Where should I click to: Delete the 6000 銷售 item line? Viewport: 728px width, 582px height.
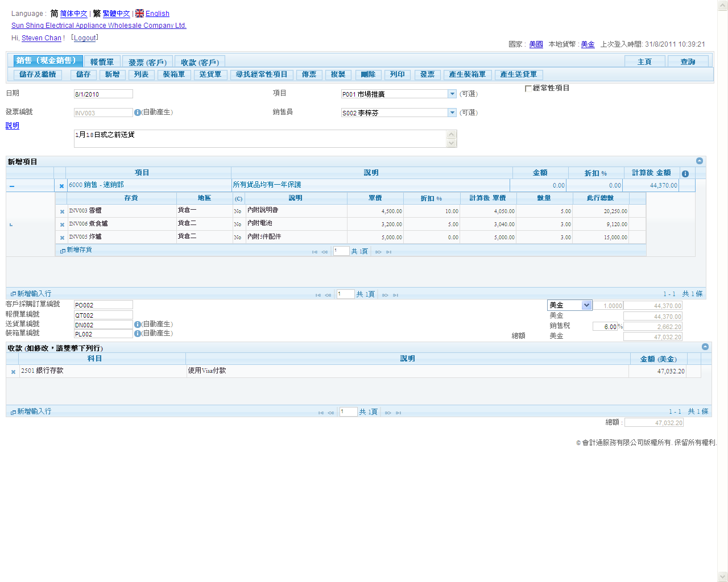point(61,186)
